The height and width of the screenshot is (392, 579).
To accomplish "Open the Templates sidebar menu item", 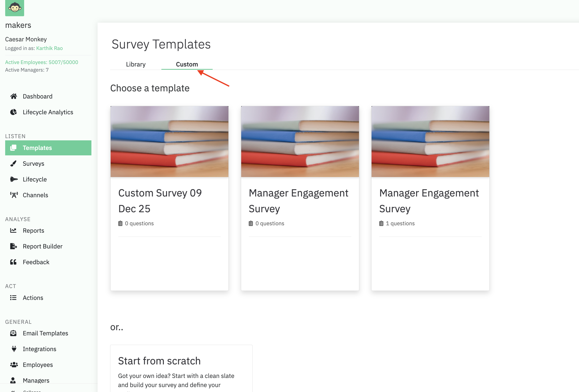I will tap(48, 148).
